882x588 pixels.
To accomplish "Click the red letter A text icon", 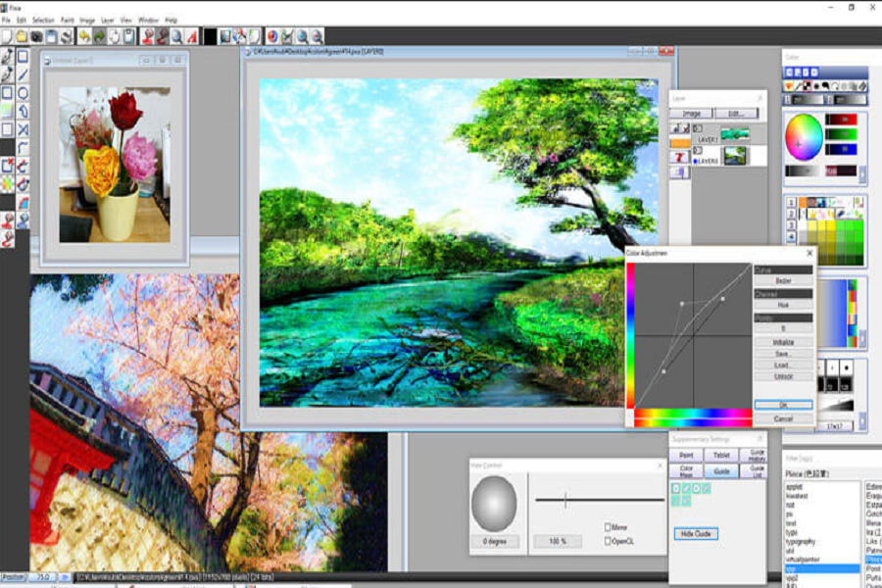I will (x=192, y=36).
